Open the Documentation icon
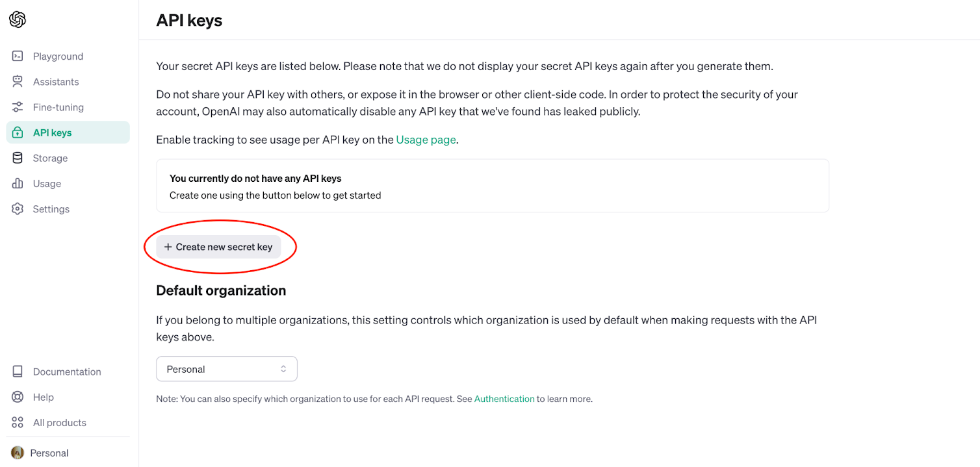 18,371
